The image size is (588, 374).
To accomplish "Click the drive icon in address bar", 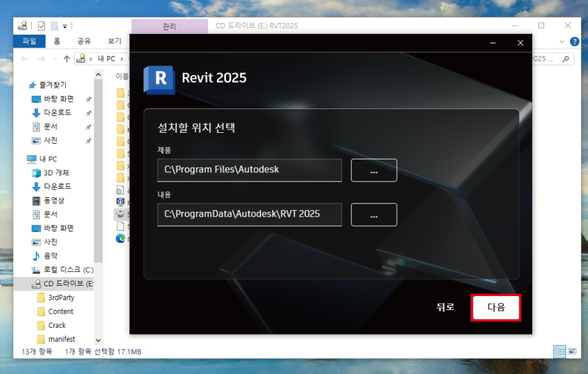I will click(80, 58).
